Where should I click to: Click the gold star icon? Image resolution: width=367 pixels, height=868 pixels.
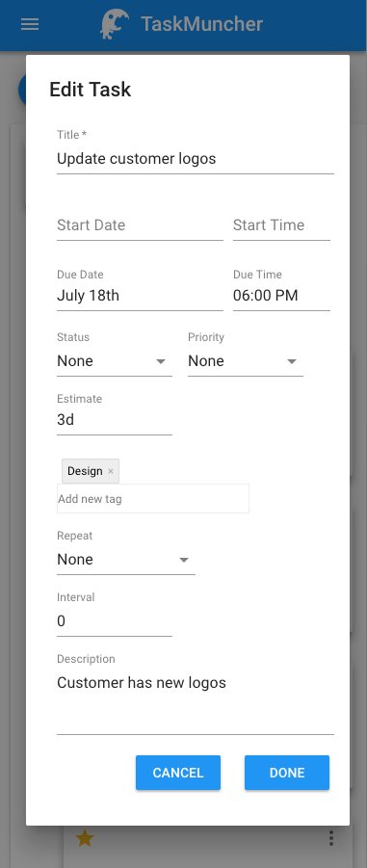[84, 838]
